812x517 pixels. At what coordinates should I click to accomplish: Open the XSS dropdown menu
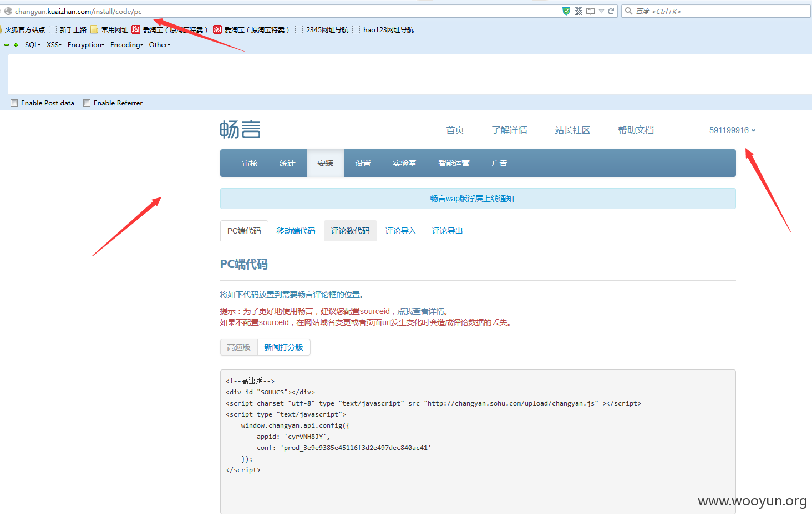(54, 45)
